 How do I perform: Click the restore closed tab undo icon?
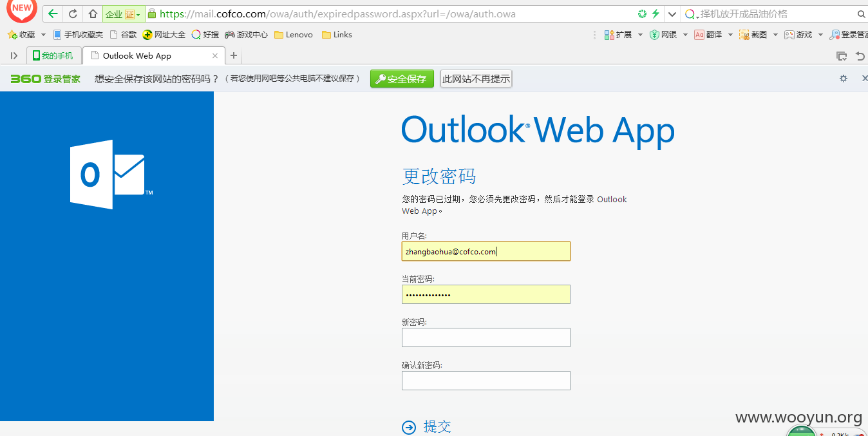pyautogui.click(x=860, y=56)
